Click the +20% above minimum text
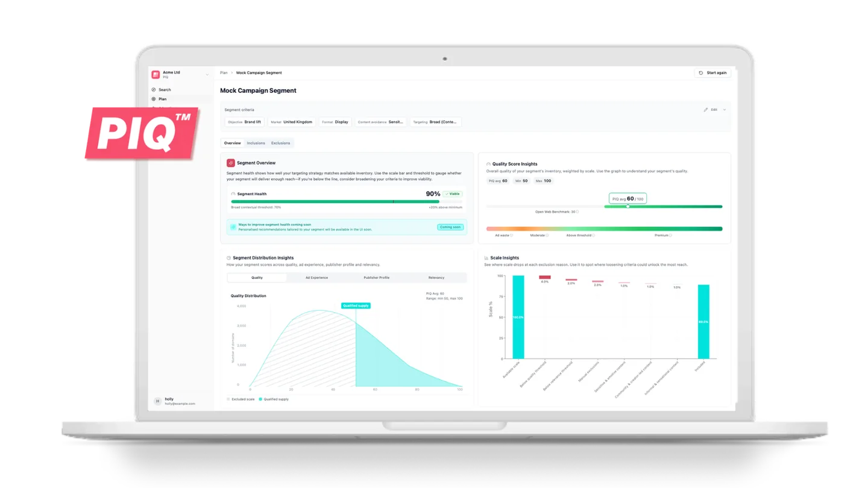The height and width of the screenshot is (488, 868). coord(445,207)
